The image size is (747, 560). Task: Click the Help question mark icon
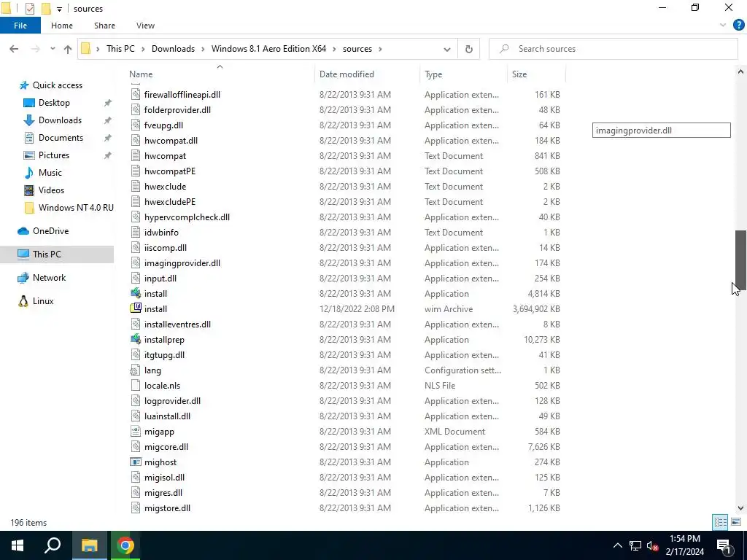click(738, 26)
